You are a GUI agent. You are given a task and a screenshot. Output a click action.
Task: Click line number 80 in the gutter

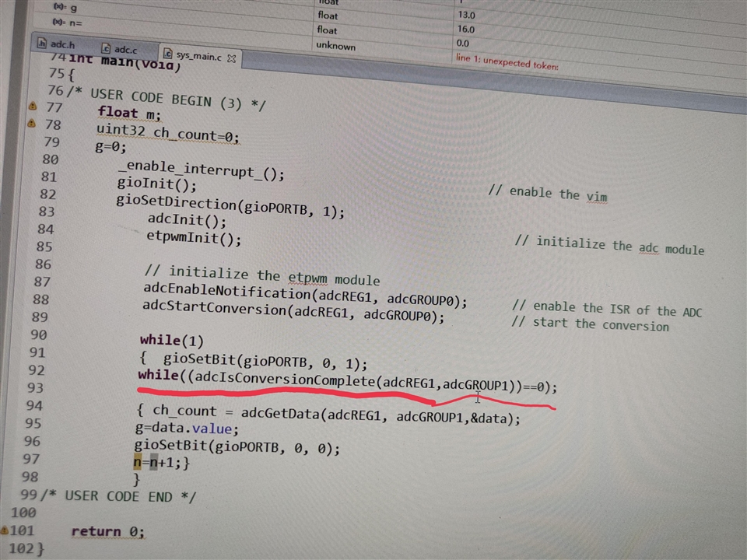coord(50,159)
